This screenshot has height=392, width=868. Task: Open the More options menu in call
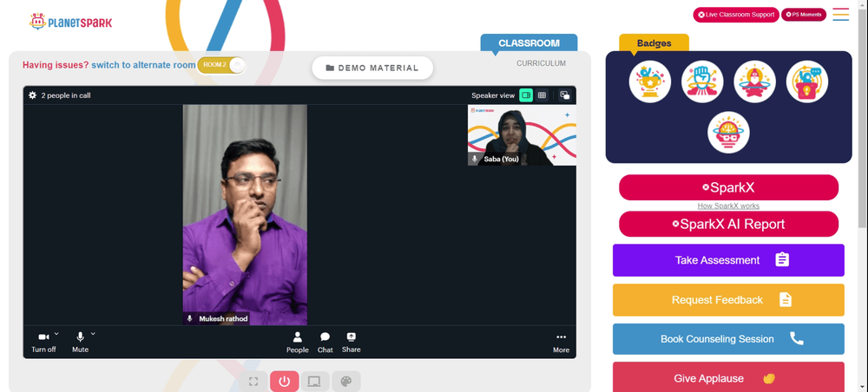561,343
